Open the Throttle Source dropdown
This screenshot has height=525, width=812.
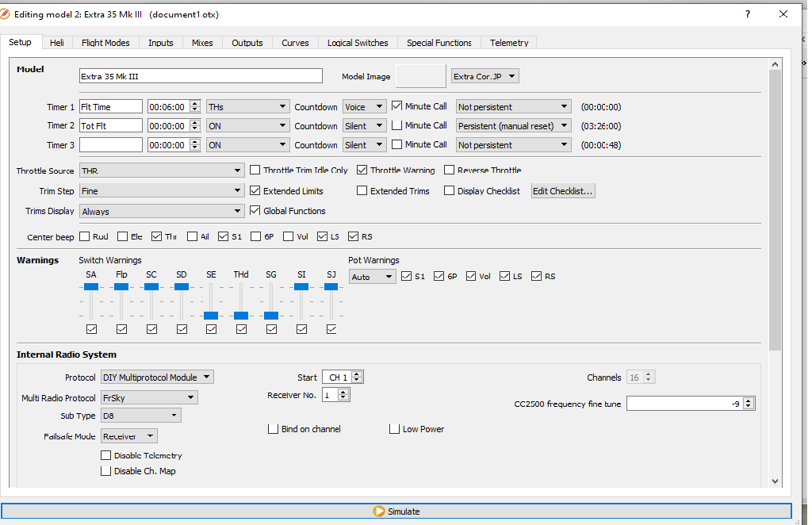tap(161, 170)
